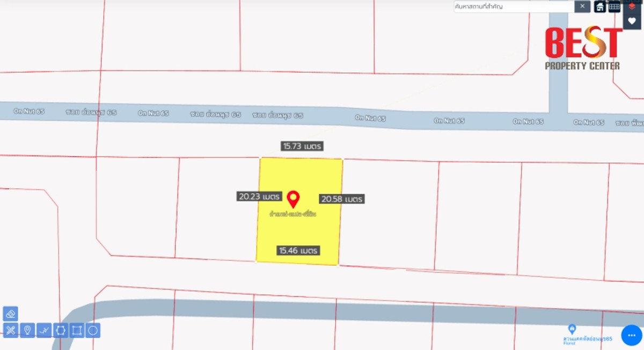Open the map layers panel
Screen dimensions: 644x350
[632, 6]
